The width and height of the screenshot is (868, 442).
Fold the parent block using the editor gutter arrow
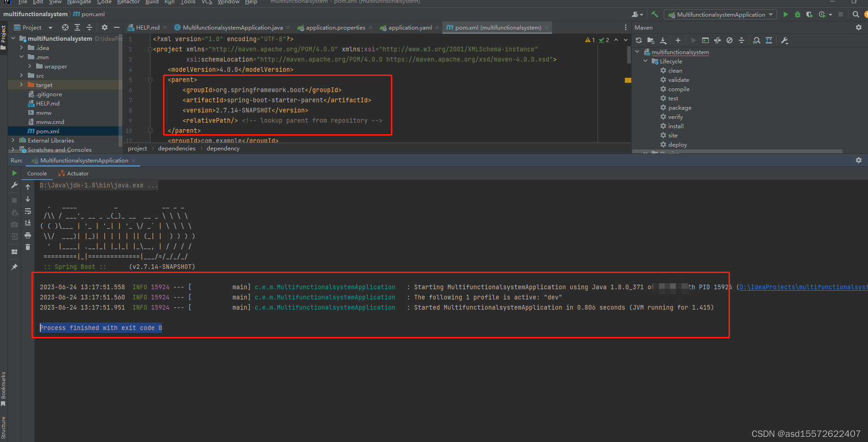click(x=149, y=79)
